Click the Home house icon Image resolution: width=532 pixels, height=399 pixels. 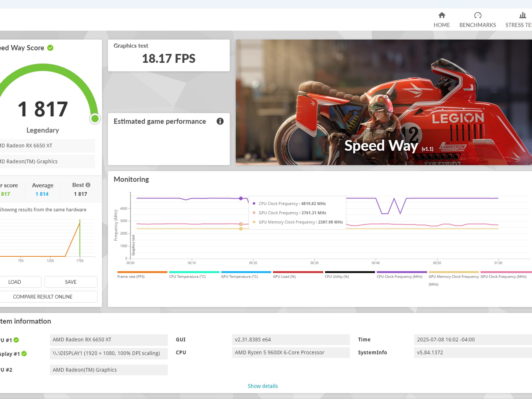(442, 16)
